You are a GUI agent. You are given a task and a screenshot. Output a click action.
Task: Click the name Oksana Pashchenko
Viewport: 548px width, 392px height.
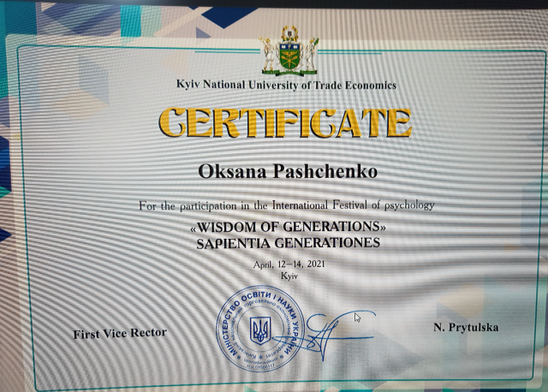pyautogui.click(x=288, y=171)
